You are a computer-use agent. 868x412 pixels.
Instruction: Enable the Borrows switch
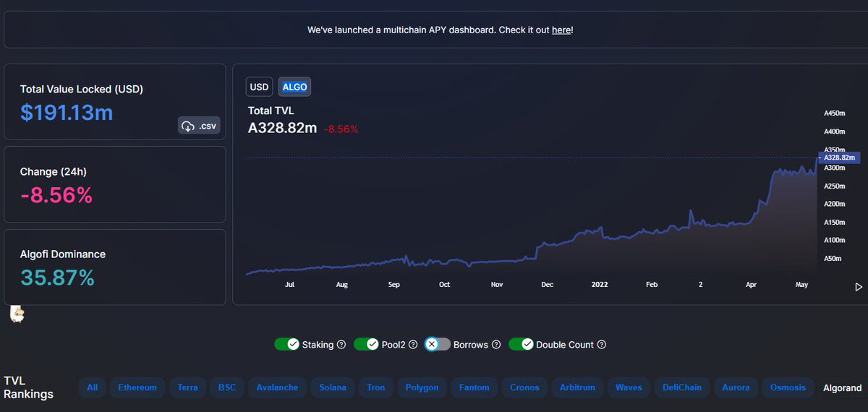pyautogui.click(x=438, y=344)
